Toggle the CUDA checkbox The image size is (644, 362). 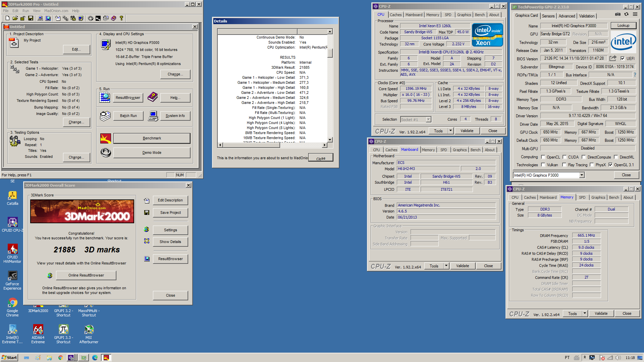click(565, 157)
